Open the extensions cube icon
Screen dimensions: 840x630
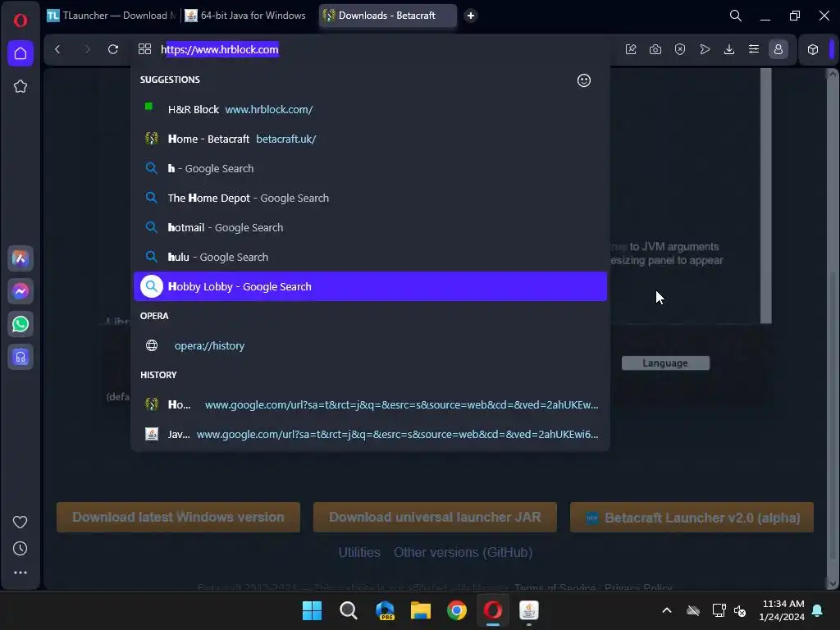(x=813, y=49)
